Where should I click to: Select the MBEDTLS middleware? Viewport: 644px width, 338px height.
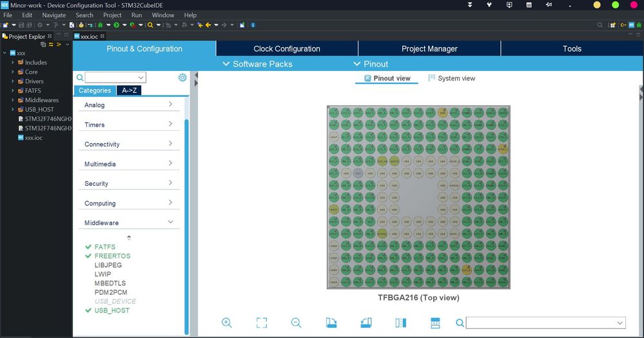tap(110, 283)
